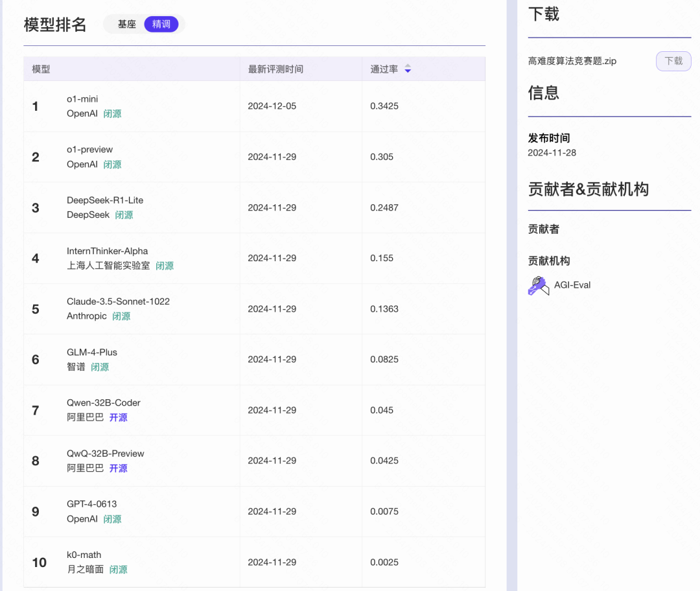Sort 通过率 column in ascending order
Image resolution: width=700 pixels, height=591 pixels.
click(408, 66)
